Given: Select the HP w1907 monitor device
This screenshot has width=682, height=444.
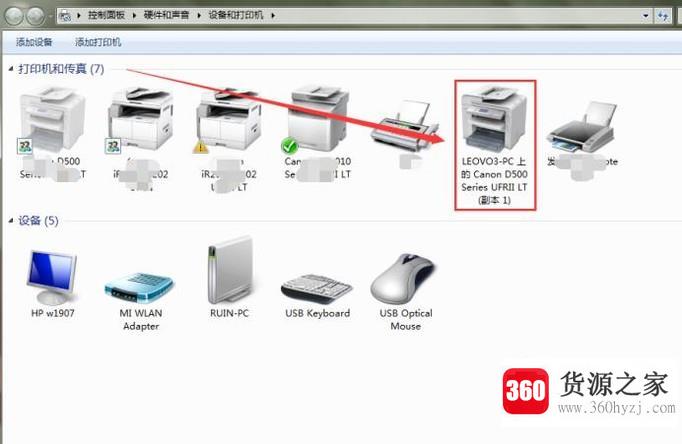Looking at the screenshot, I should 53,284.
